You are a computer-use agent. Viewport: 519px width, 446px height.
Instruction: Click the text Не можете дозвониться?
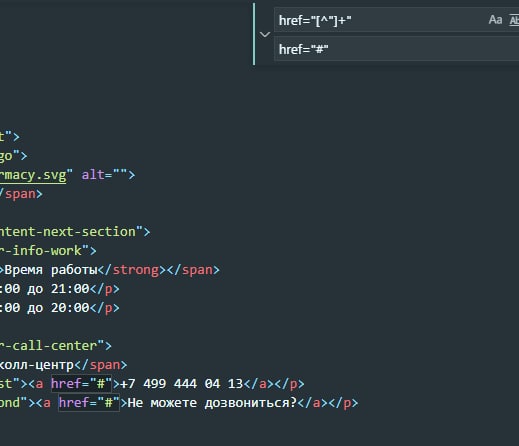(212, 403)
